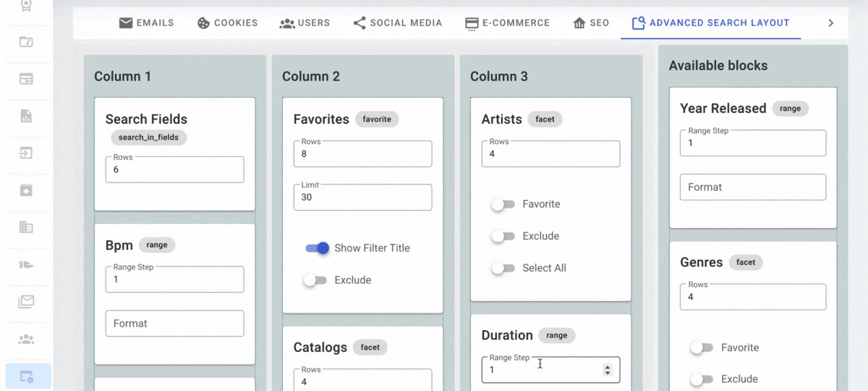The width and height of the screenshot is (868, 391).
Task: Click the building icon in left sidebar
Action: 26,227
